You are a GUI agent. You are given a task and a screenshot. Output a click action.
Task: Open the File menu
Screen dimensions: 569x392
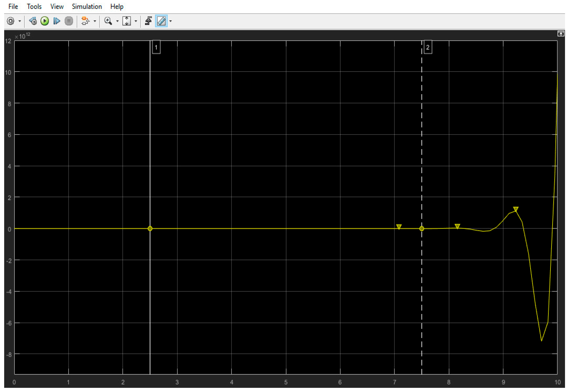13,7
